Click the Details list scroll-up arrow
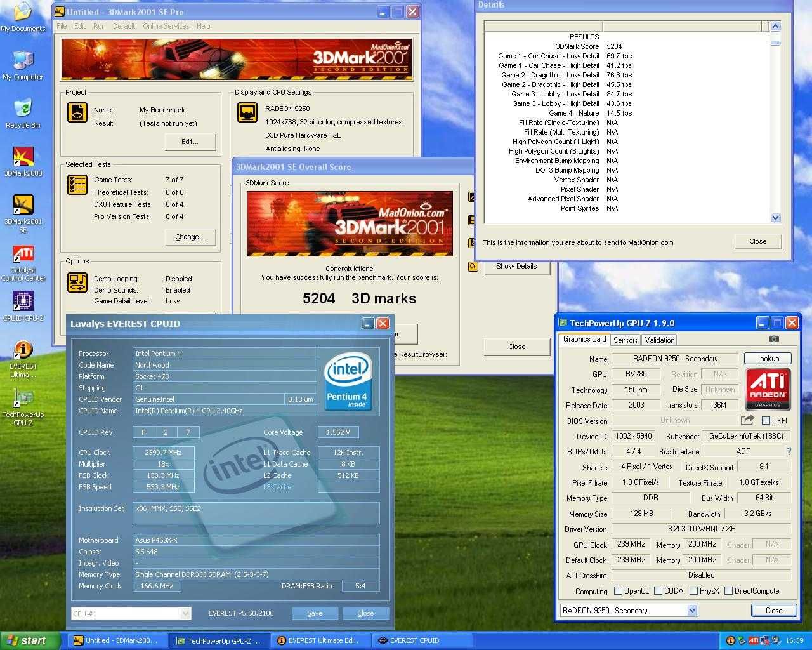The image size is (812, 650). click(775, 27)
